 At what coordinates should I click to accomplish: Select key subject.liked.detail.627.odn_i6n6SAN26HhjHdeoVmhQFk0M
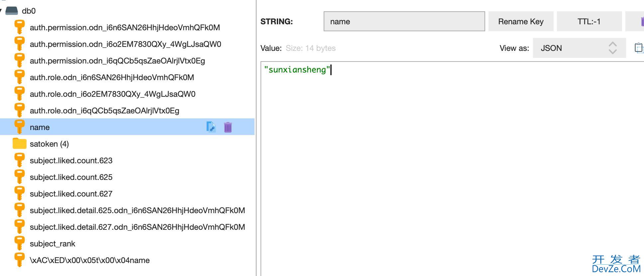pyautogui.click(x=138, y=227)
